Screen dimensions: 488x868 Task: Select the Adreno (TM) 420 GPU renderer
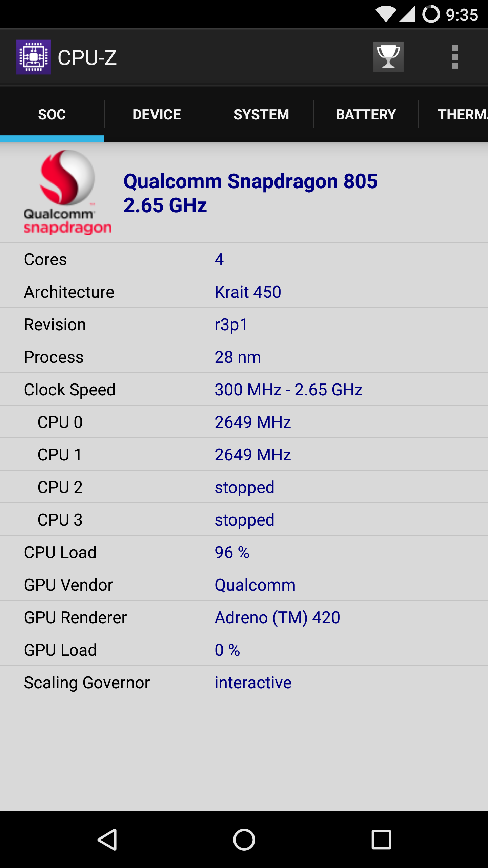[277, 617]
